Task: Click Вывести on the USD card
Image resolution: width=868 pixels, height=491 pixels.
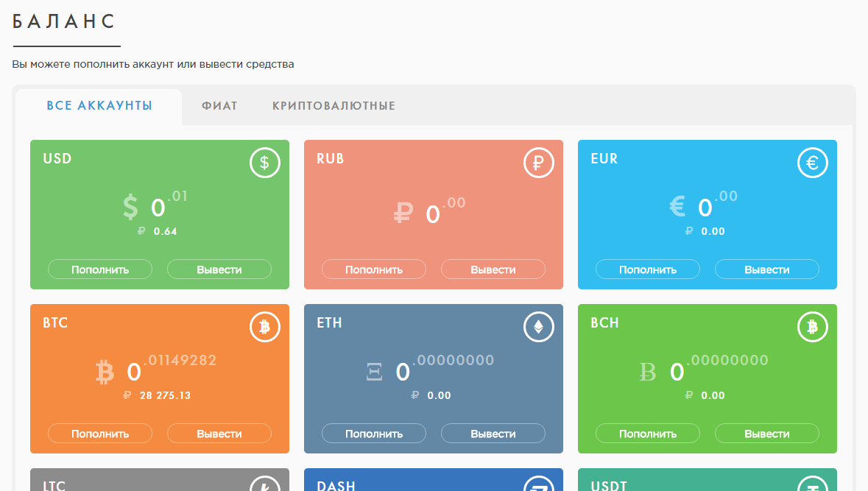Action: [219, 269]
